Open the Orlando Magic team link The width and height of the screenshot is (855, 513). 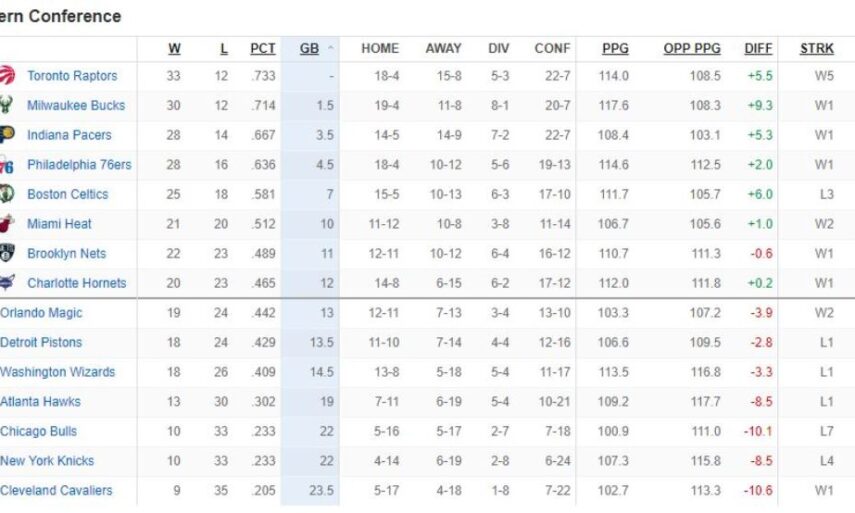pos(41,313)
